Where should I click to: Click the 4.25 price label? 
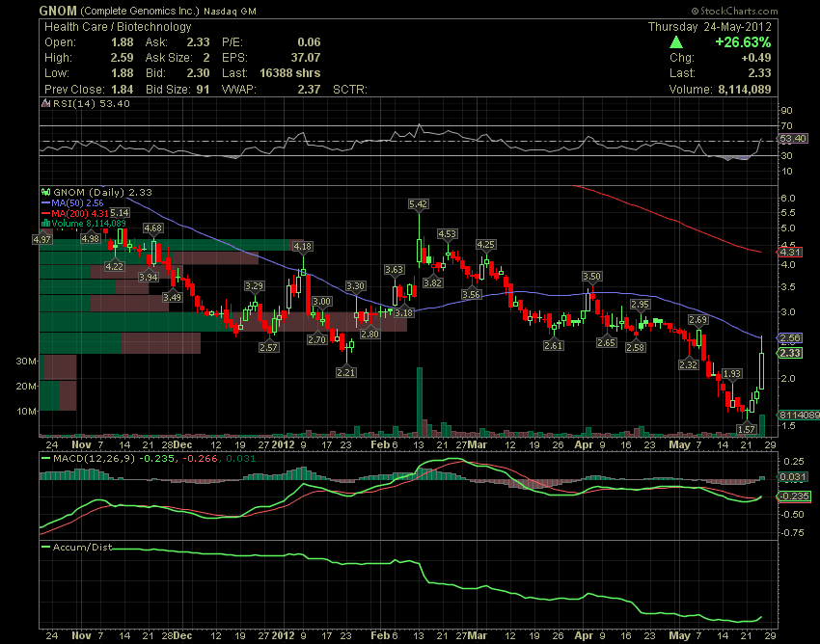486,244
